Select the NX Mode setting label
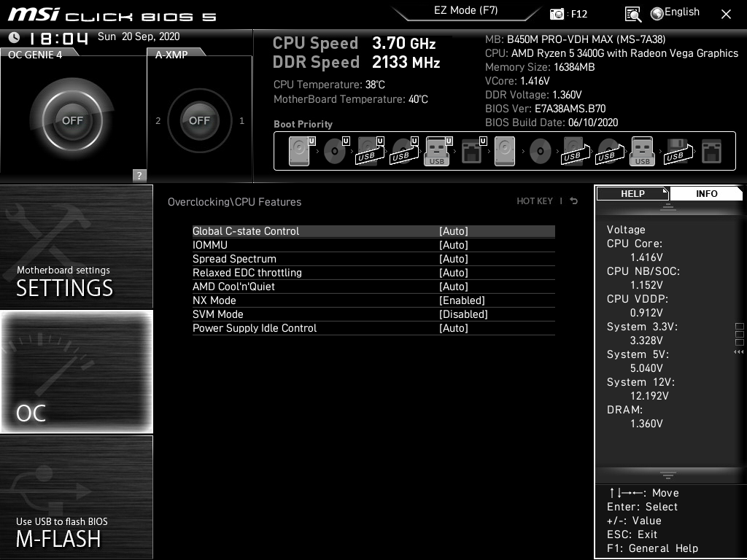 214,300
